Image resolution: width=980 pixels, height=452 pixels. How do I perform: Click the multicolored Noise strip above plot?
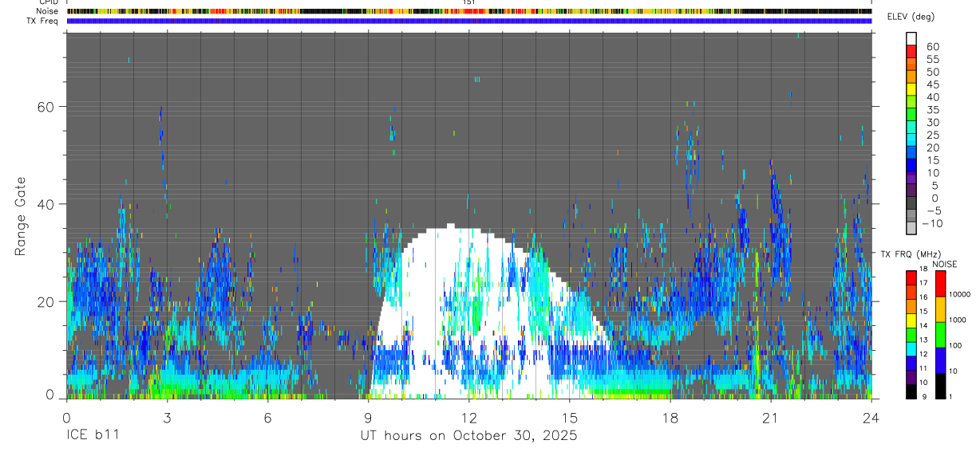pyautogui.click(x=469, y=11)
